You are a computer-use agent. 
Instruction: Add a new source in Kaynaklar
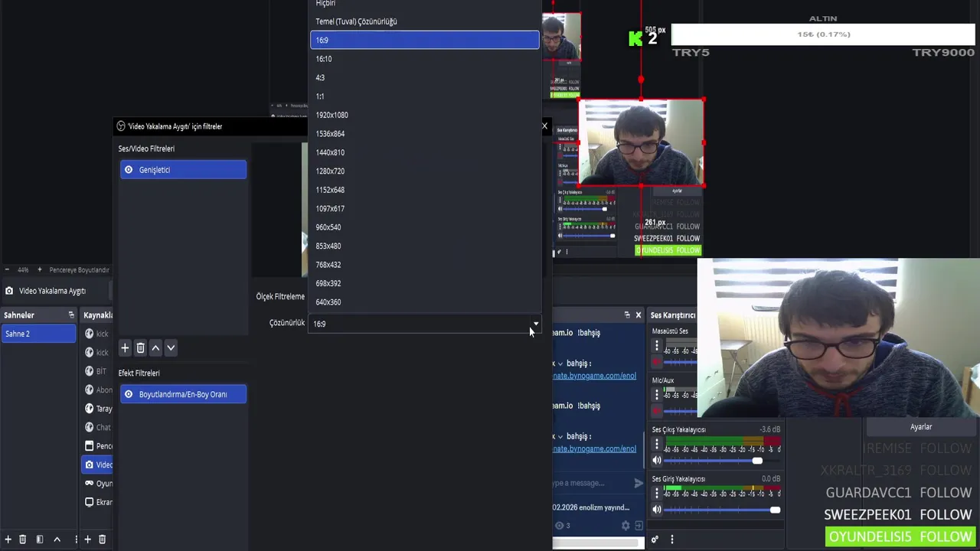87,540
